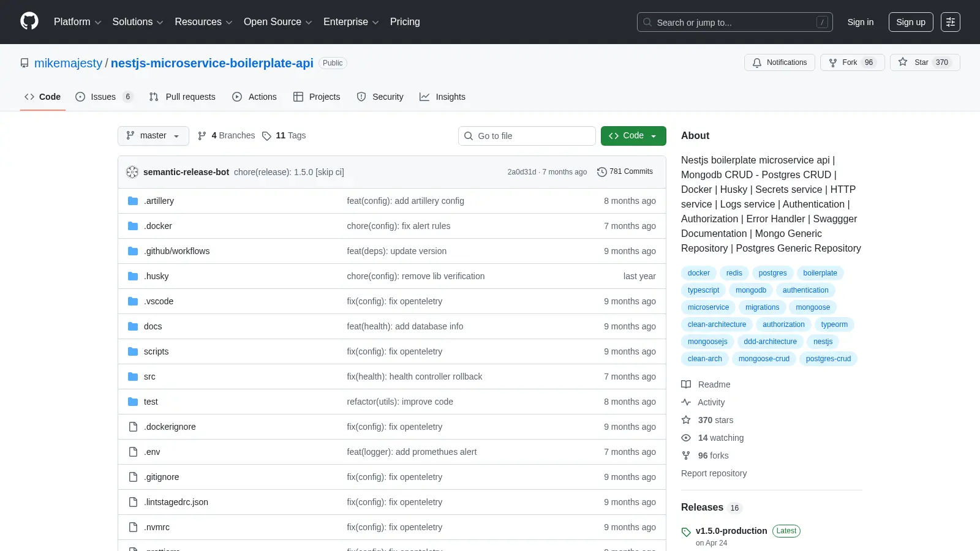Switch to the Pull requests tab

point(182,97)
